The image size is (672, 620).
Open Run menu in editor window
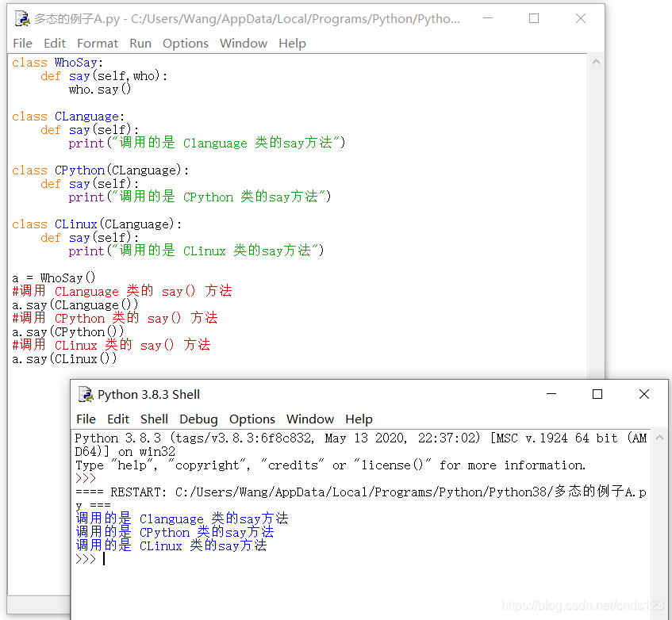(x=140, y=44)
